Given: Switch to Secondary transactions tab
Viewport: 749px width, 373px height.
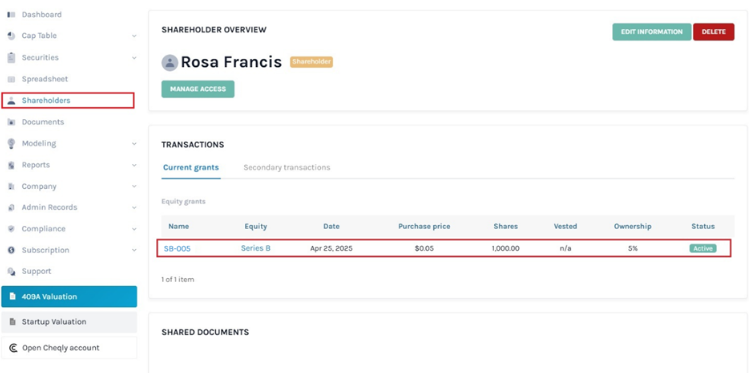Looking at the screenshot, I should 287,168.
